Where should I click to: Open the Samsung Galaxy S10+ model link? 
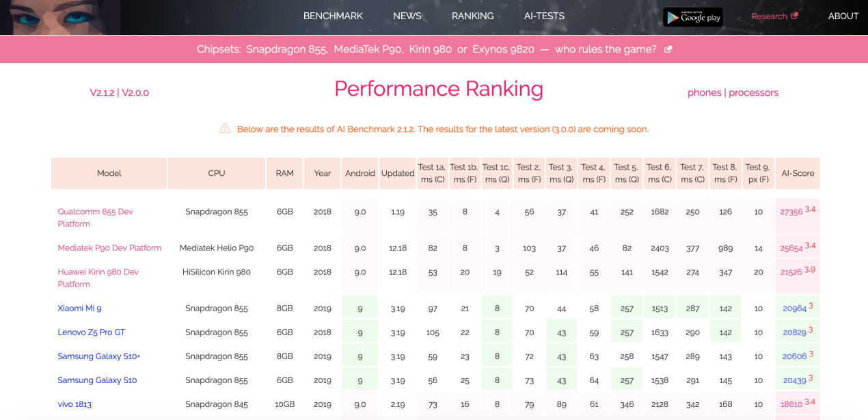click(x=98, y=356)
